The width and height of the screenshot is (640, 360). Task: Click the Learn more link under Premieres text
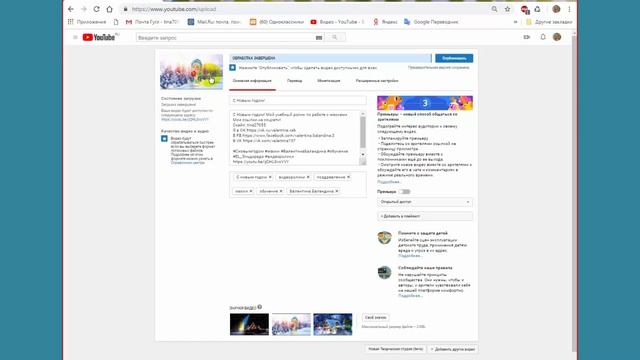[x=388, y=182]
